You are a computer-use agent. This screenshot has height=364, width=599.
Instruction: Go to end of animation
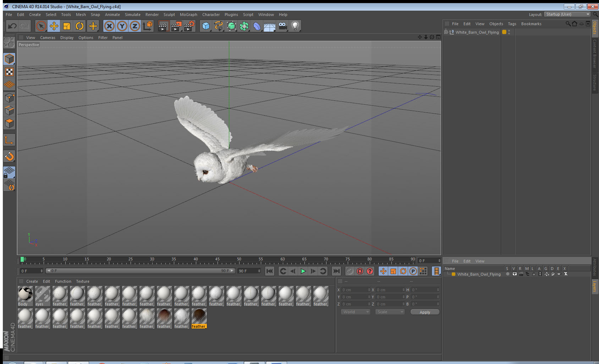[x=336, y=271]
